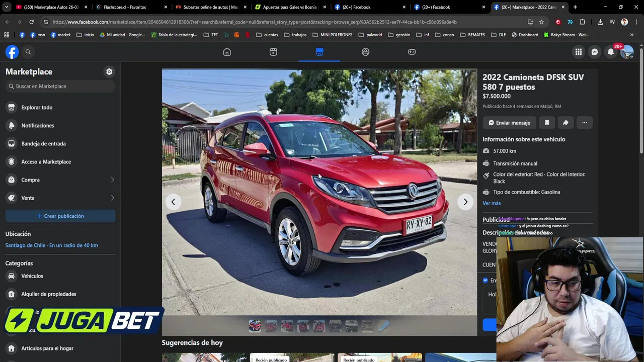Click the Enviar mensaje button
Image resolution: width=644 pixels, height=362 pixels.
tap(509, 123)
